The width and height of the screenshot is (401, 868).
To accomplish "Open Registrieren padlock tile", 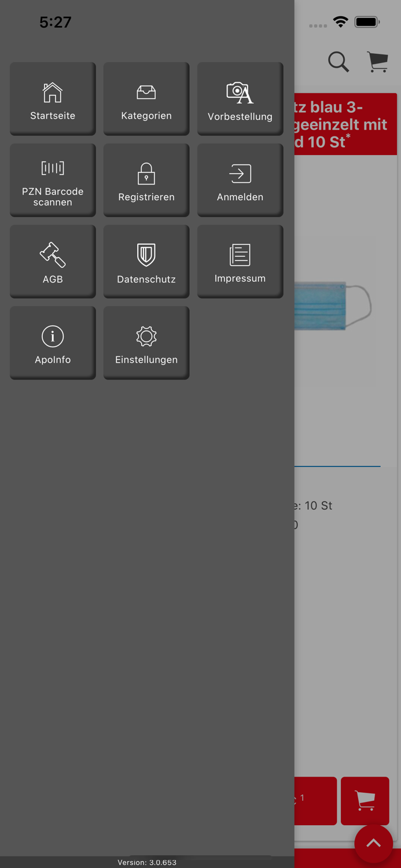I will pyautogui.click(x=146, y=180).
